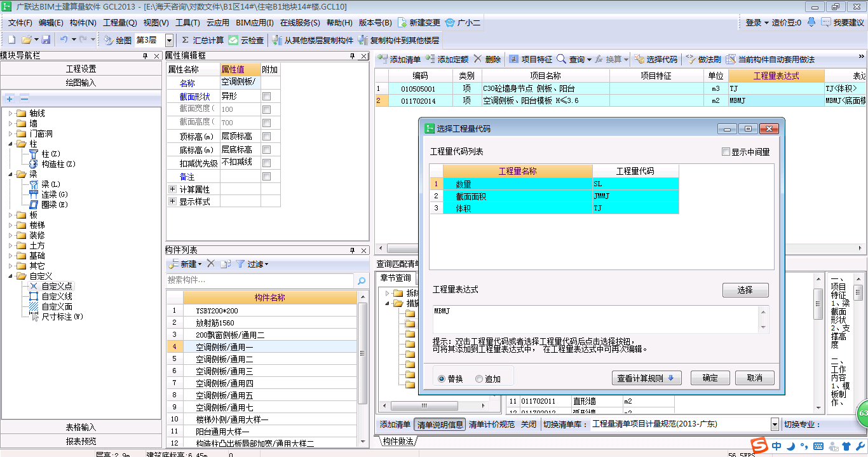The image size is (868, 457).
Task: Click 项目特征 toolbar icon
Action: (514, 59)
